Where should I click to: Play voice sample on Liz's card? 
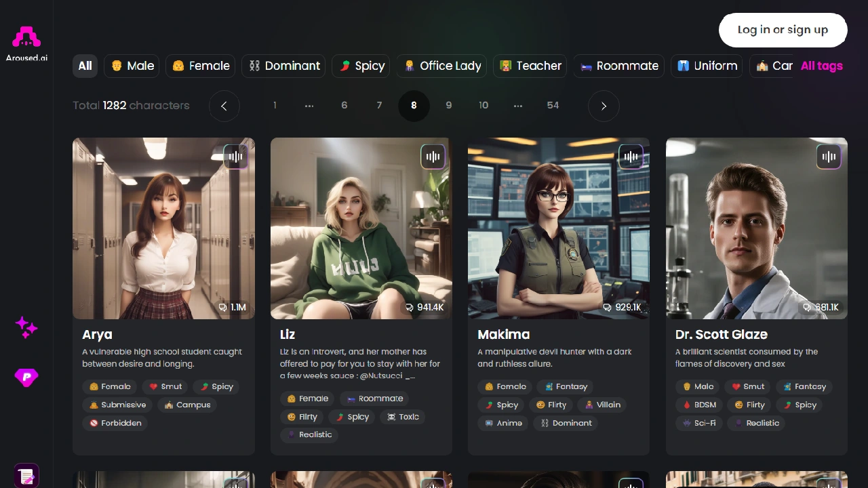(x=433, y=157)
